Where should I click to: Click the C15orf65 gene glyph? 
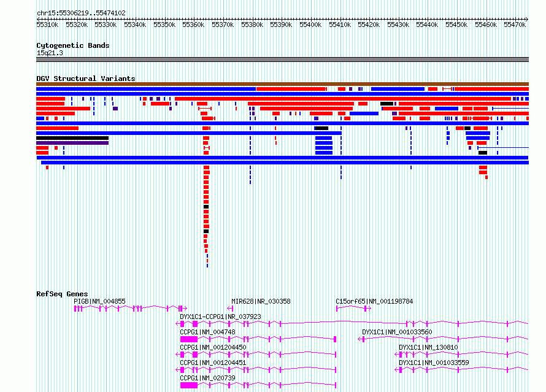coord(353,309)
